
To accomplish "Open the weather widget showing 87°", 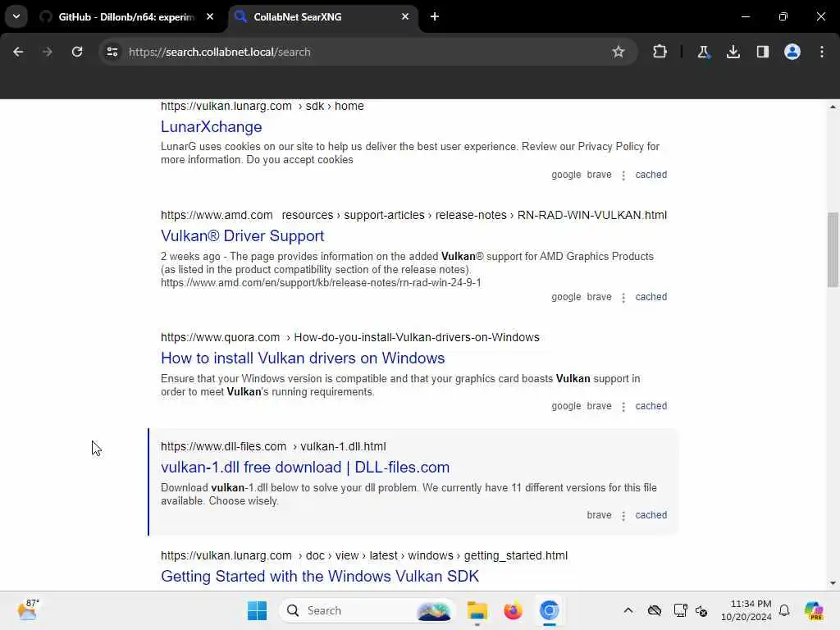I will [x=29, y=610].
